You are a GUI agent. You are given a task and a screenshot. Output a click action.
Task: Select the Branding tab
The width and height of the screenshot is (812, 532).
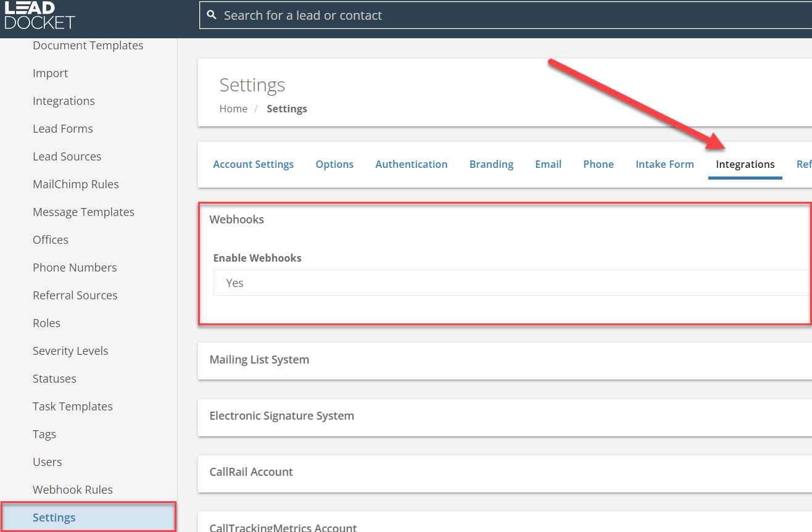point(491,164)
